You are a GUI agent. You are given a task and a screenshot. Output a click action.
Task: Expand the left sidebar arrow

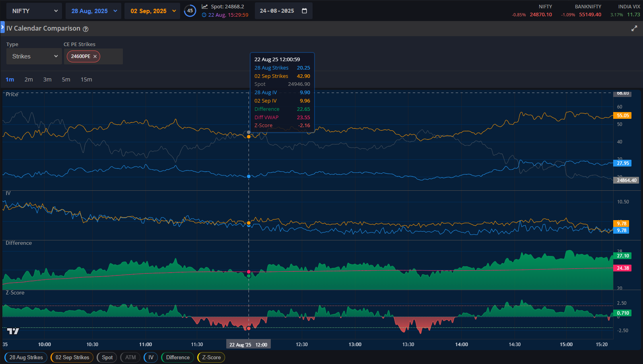point(2,27)
